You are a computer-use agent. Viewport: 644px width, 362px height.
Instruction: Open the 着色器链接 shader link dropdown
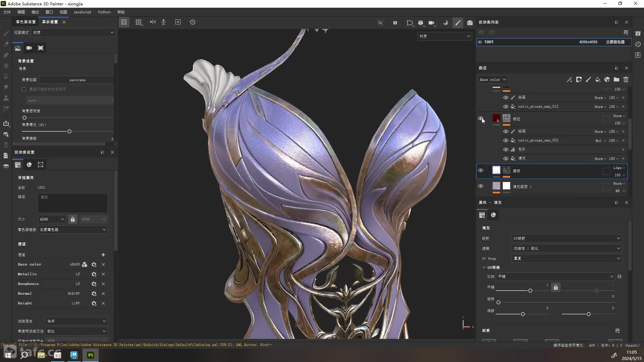tap(72, 230)
